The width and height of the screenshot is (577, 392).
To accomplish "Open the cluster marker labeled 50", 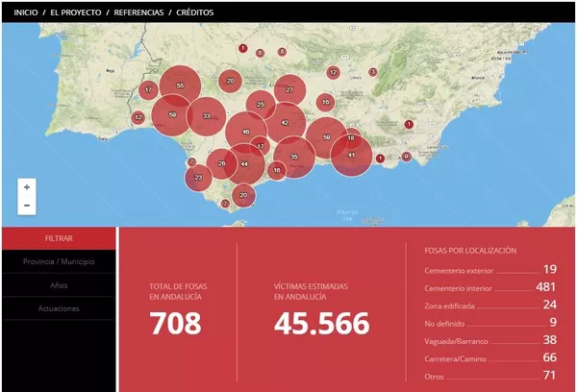I will [x=326, y=137].
